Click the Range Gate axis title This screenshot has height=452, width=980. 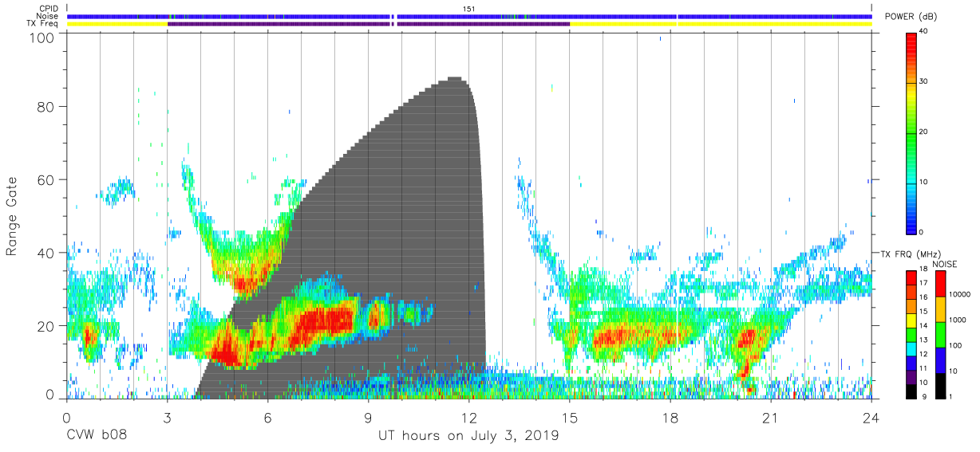click(x=12, y=217)
